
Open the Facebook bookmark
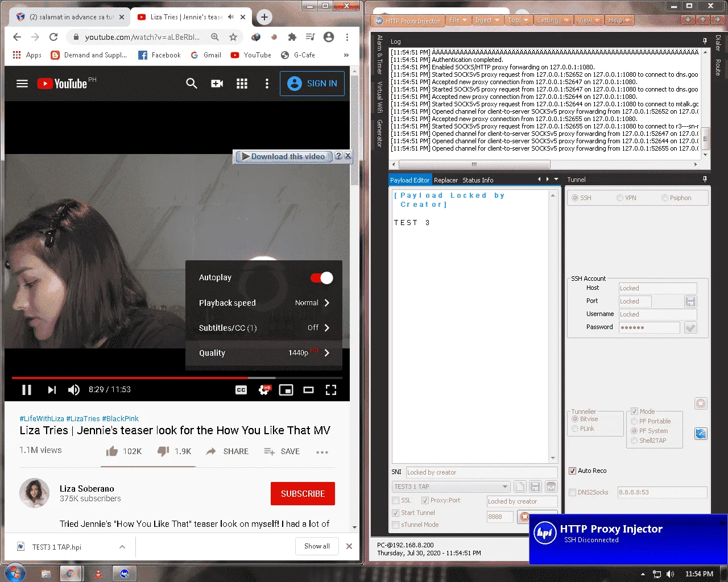(x=159, y=55)
